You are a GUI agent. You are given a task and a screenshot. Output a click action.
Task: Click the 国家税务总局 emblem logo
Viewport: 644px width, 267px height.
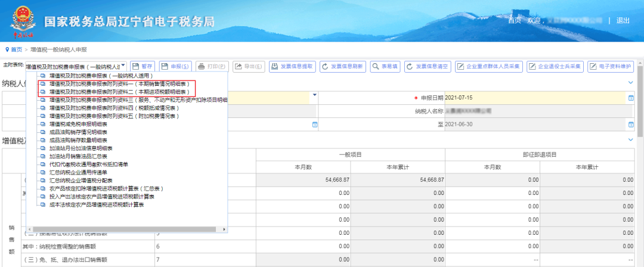click(23, 21)
